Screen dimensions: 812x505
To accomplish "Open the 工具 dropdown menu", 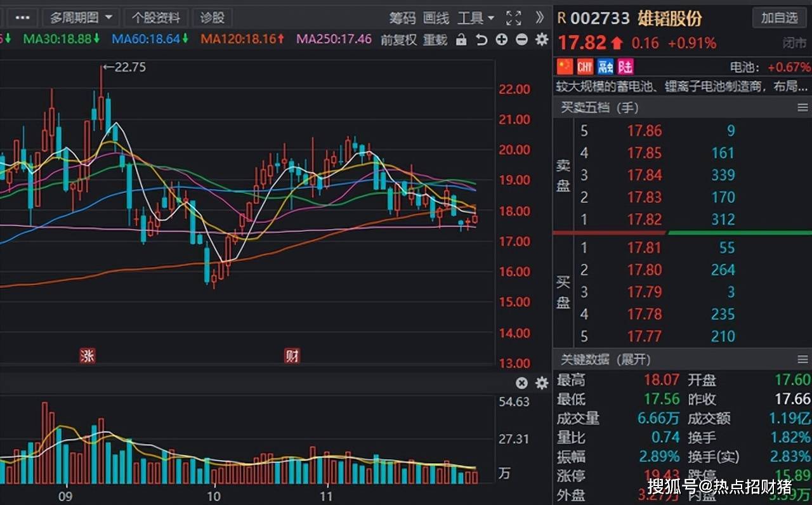I will point(476,18).
